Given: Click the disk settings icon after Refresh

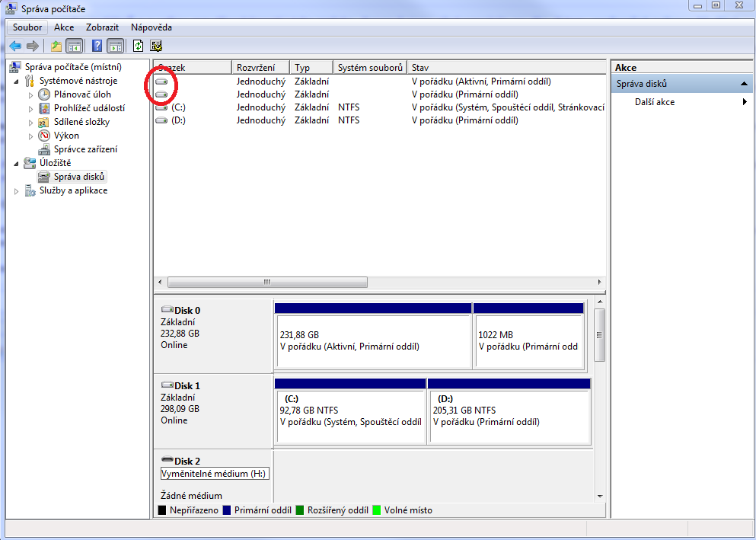Looking at the screenshot, I should pyautogui.click(x=156, y=46).
